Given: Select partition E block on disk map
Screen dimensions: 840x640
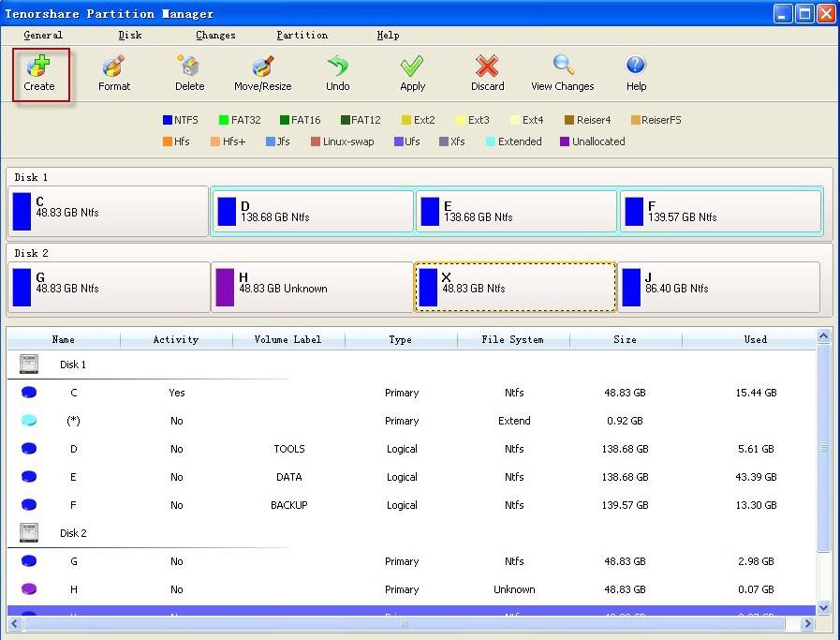Looking at the screenshot, I should click(x=516, y=212).
